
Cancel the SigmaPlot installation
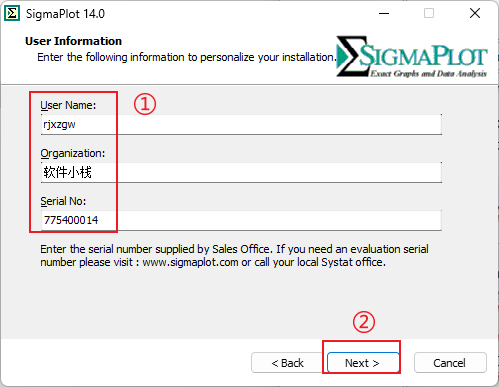(450, 363)
